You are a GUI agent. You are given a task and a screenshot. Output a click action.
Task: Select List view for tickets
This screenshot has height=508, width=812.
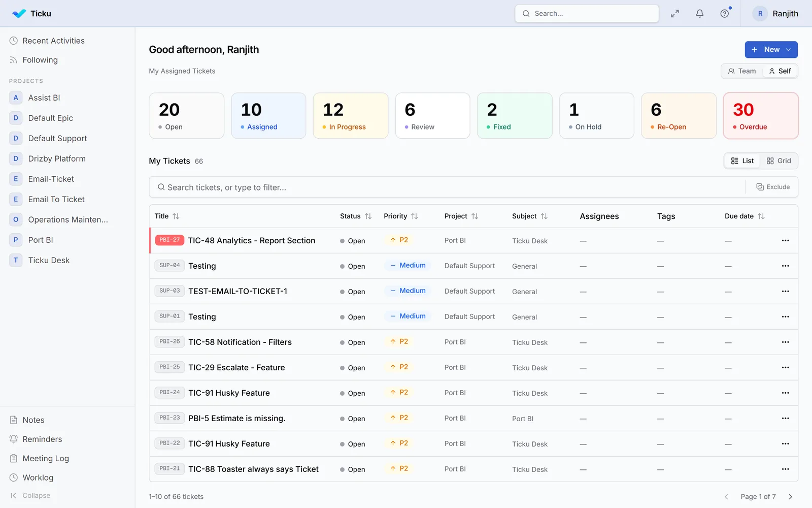pyautogui.click(x=742, y=161)
